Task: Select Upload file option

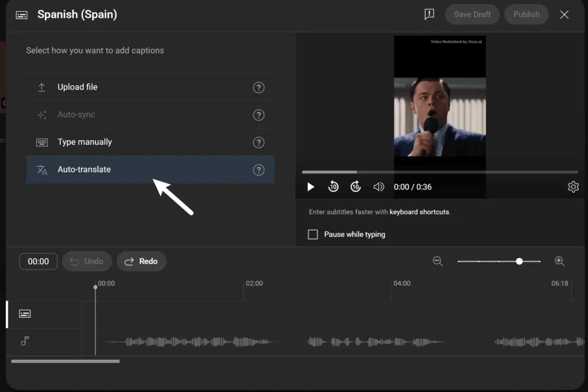Action: [x=78, y=87]
